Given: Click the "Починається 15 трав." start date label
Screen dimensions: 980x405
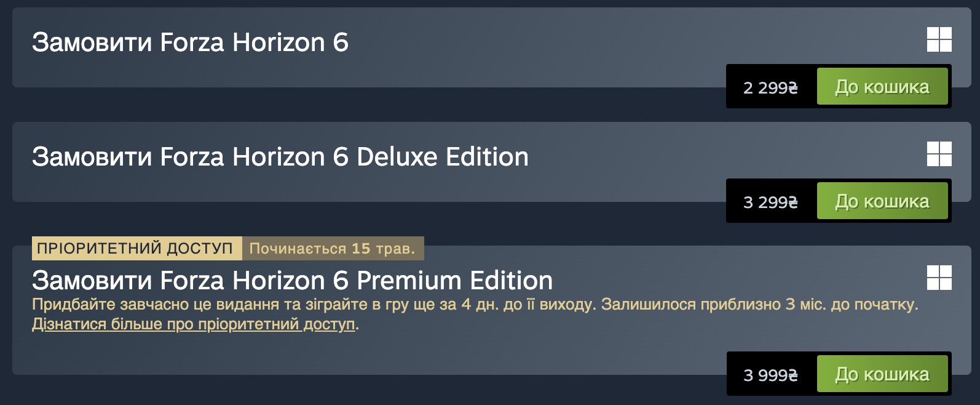Looking at the screenshot, I should (x=332, y=249).
